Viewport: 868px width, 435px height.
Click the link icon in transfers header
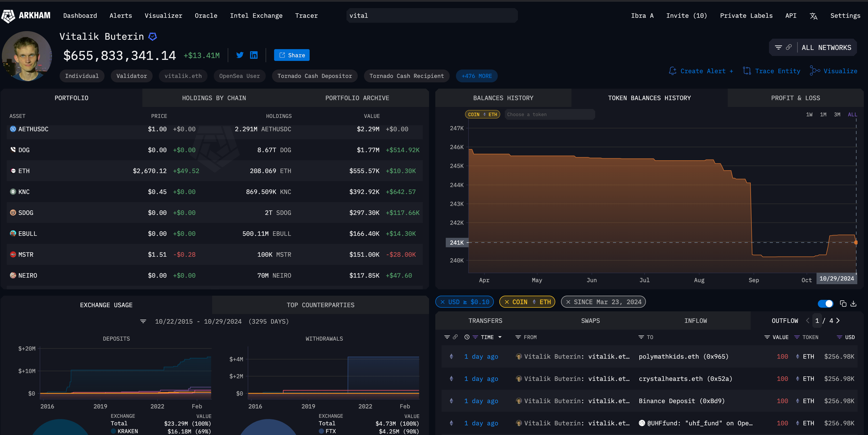point(455,337)
